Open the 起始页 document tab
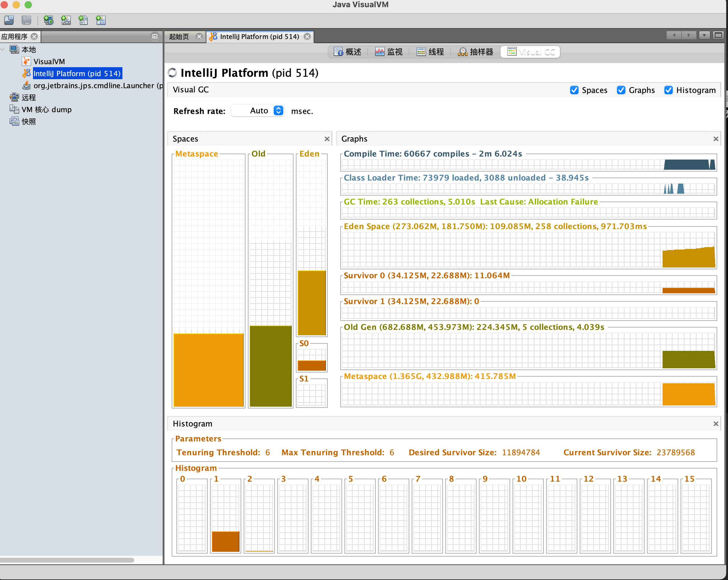This screenshot has height=580, width=728. 179,37
